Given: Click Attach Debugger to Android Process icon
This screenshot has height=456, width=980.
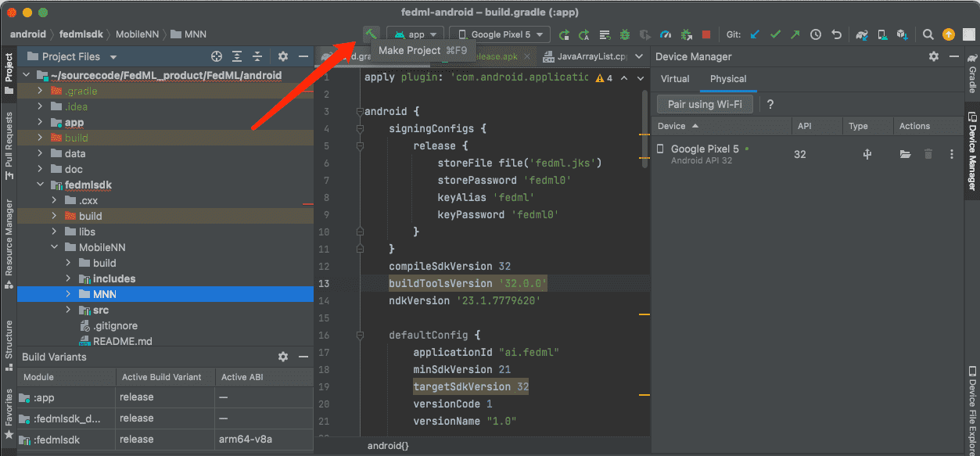Looking at the screenshot, I should click(686, 34).
